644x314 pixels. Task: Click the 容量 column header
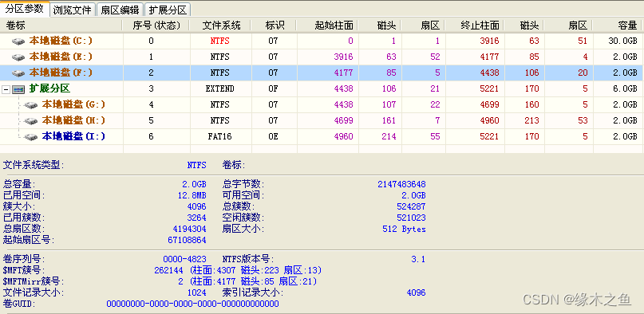[x=618, y=26]
